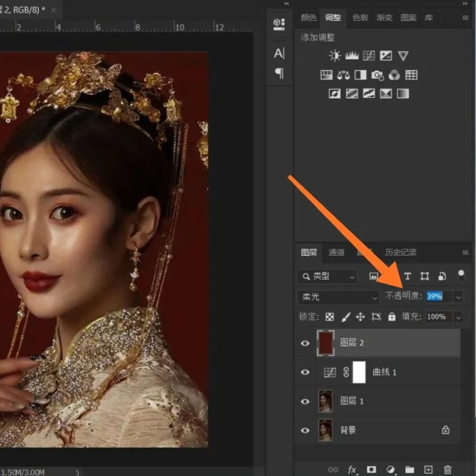Filter for type layers (T icon)
Viewport: 476px width, 476px height.
[407, 276]
